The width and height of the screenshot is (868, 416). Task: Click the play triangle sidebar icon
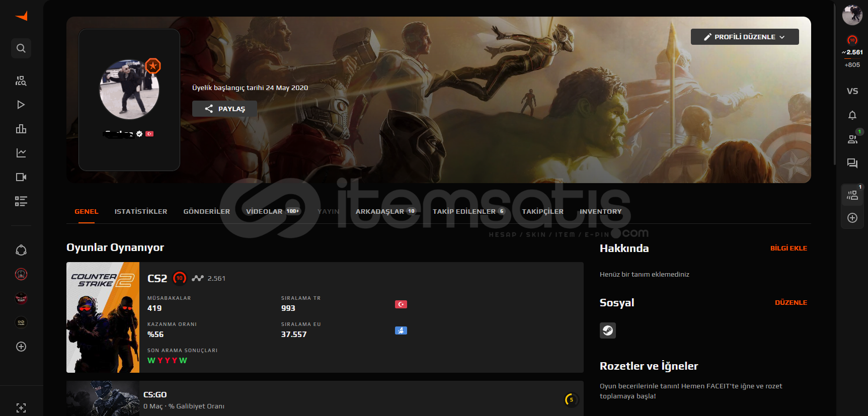tap(21, 105)
